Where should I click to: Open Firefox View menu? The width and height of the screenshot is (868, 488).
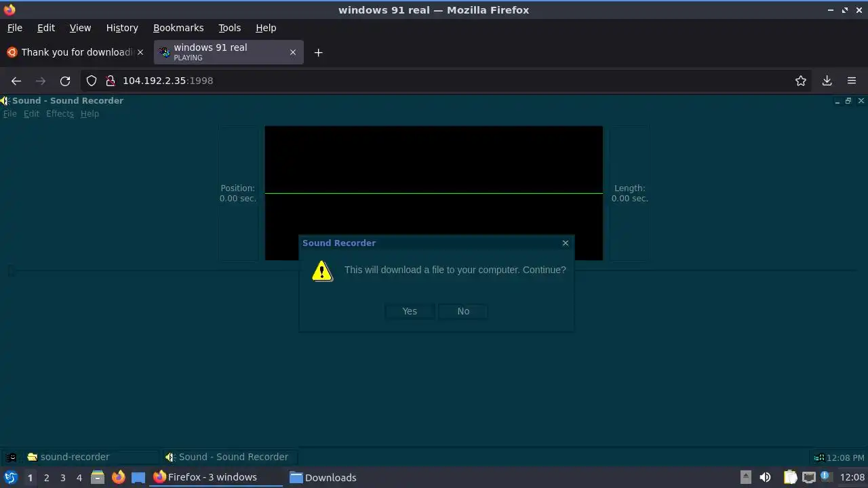[x=80, y=28]
